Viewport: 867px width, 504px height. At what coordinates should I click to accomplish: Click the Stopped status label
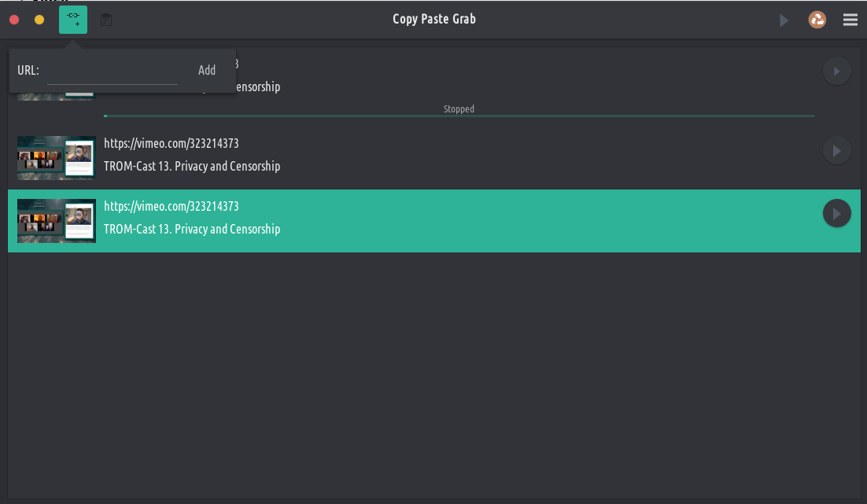coord(459,109)
